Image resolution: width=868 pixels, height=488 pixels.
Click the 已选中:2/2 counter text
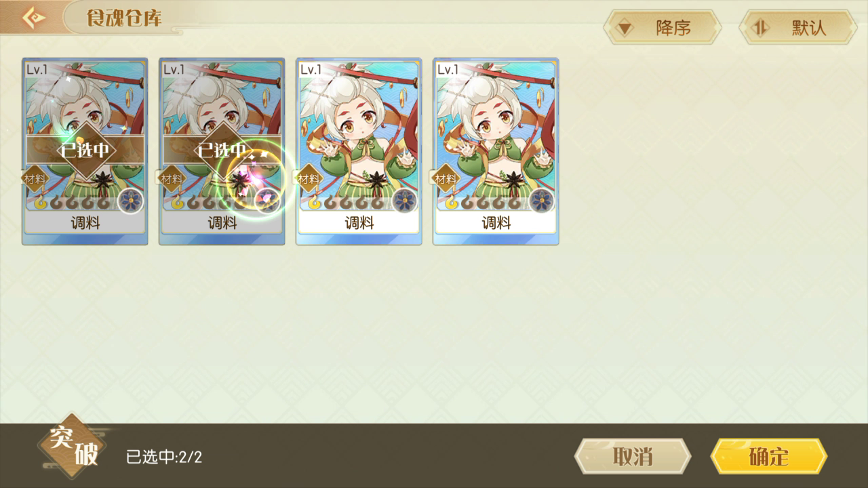pyautogui.click(x=164, y=457)
